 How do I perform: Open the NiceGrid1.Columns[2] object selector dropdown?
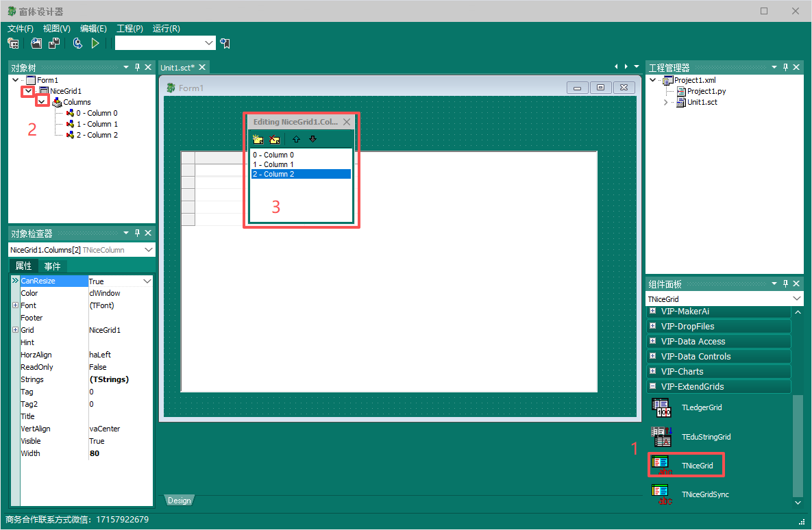[x=149, y=249]
